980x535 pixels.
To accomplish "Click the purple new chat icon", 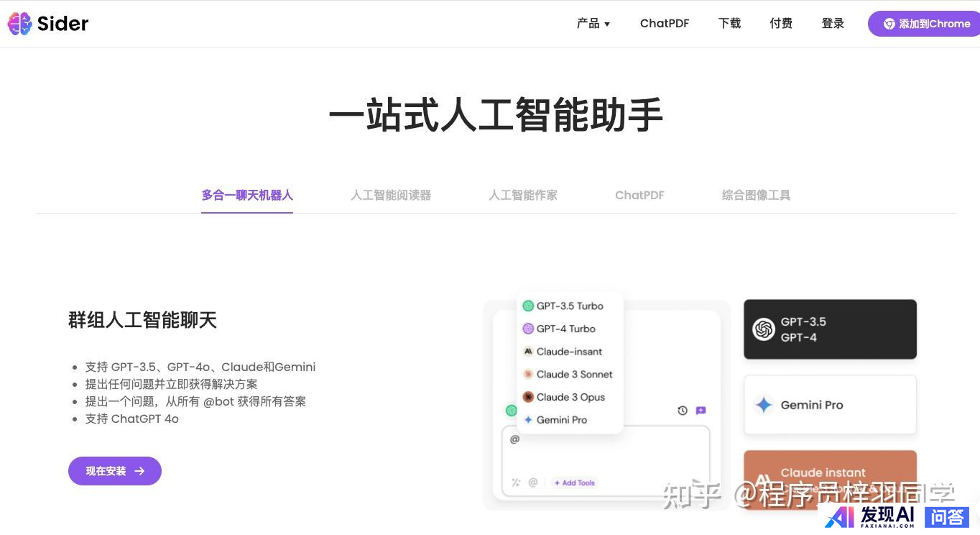I will (701, 411).
